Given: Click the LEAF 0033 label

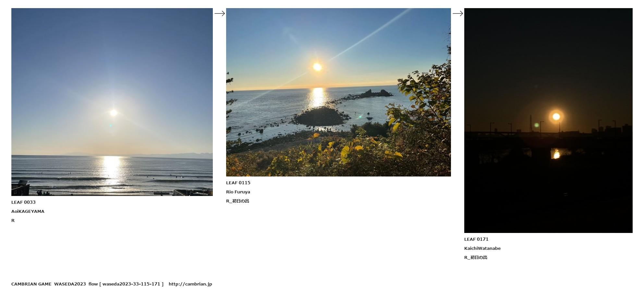Looking at the screenshot, I should point(23,202).
